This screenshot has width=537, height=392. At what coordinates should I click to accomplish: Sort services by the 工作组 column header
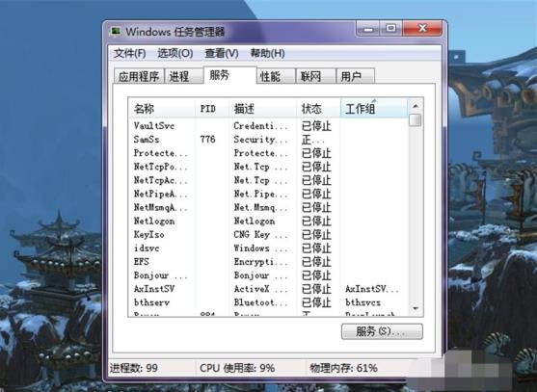374,109
